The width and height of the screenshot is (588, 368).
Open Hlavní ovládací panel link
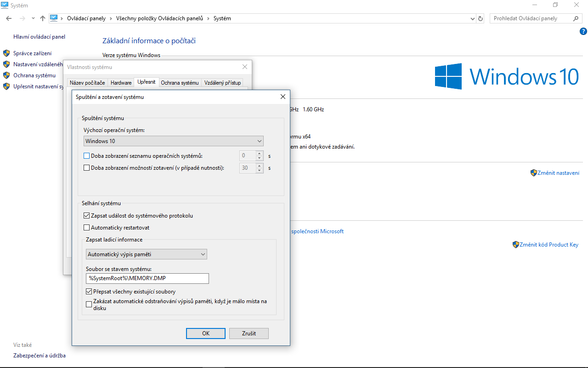tap(39, 37)
